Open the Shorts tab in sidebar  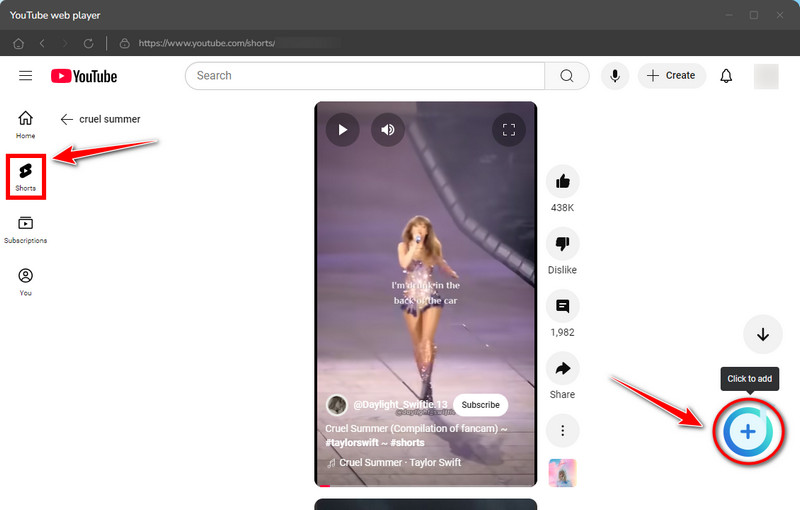coord(25,176)
